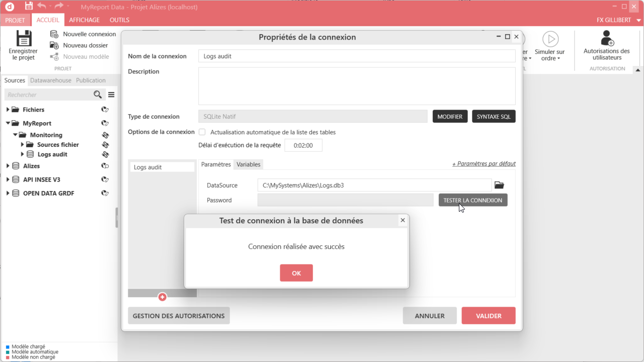Click the browse folder icon beside DataSource
The image size is (644, 362).
[499, 185]
